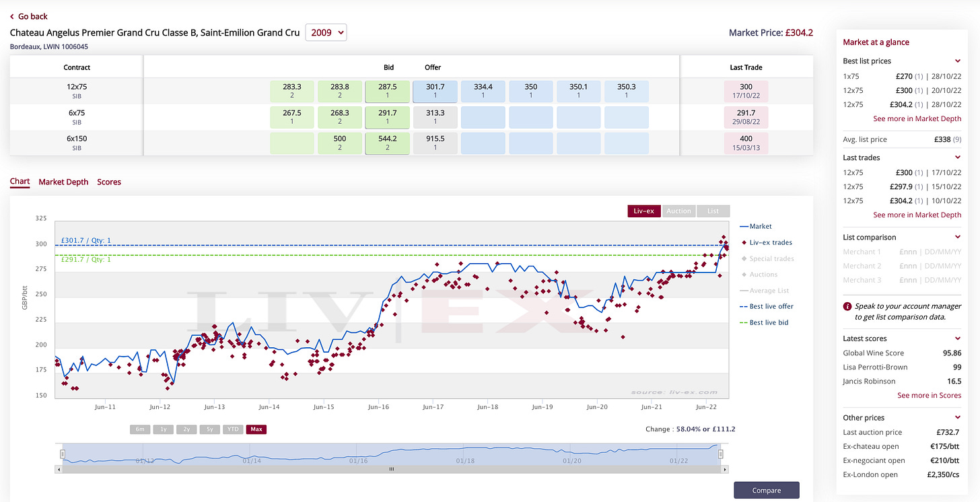980x502 pixels.
Task: Click the Compare button
Action: click(x=767, y=491)
